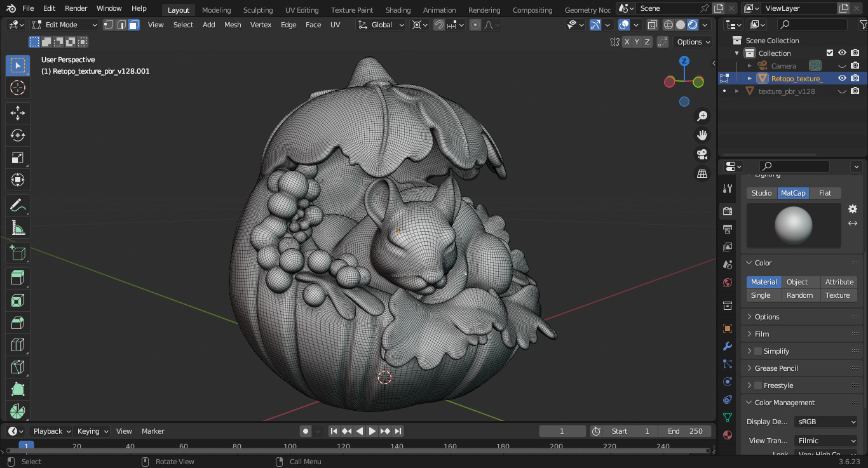This screenshot has height=468, width=868.
Task: Expand the Camera tree item
Action: point(750,65)
